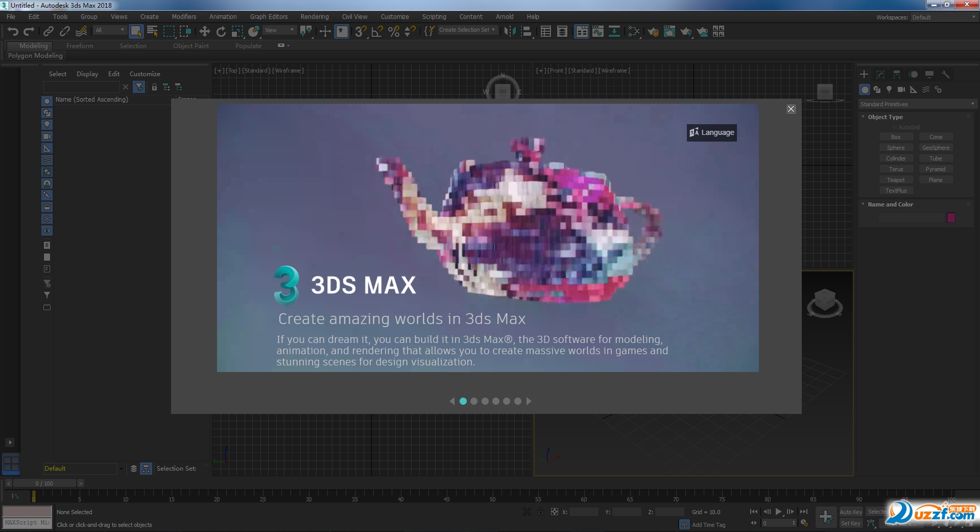
Task: Click the GeoSphere primitive button
Action: [936, 148]
